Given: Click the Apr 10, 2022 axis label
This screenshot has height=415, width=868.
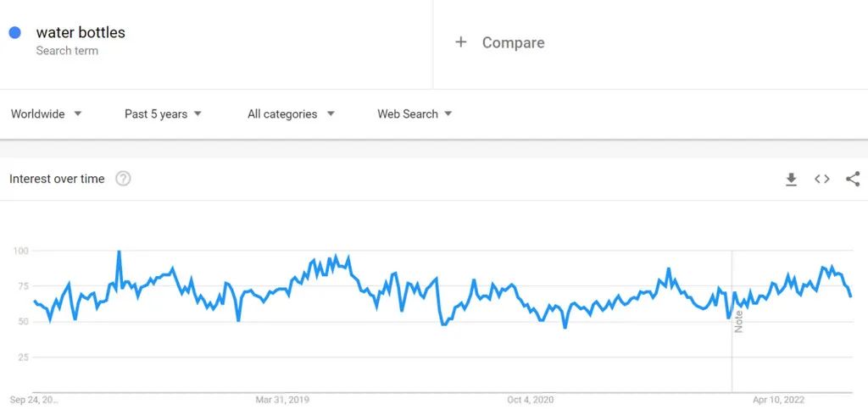Looking at the screenshot, I should (779, 400).
